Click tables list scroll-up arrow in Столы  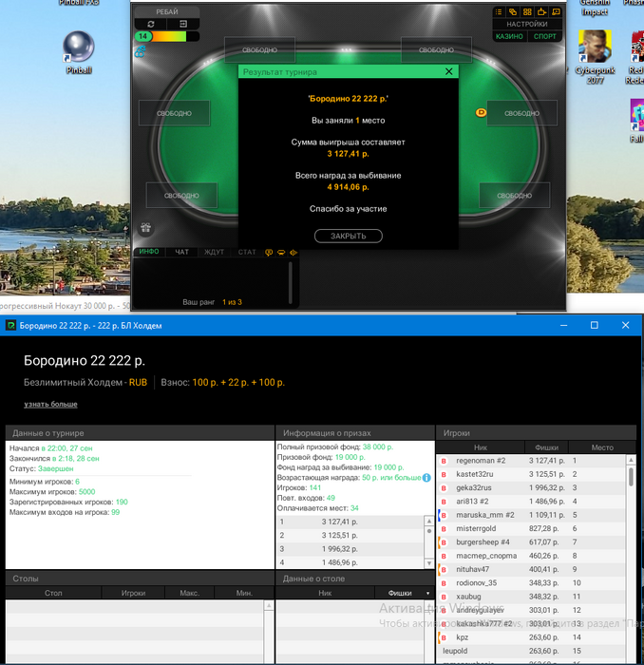269,605
